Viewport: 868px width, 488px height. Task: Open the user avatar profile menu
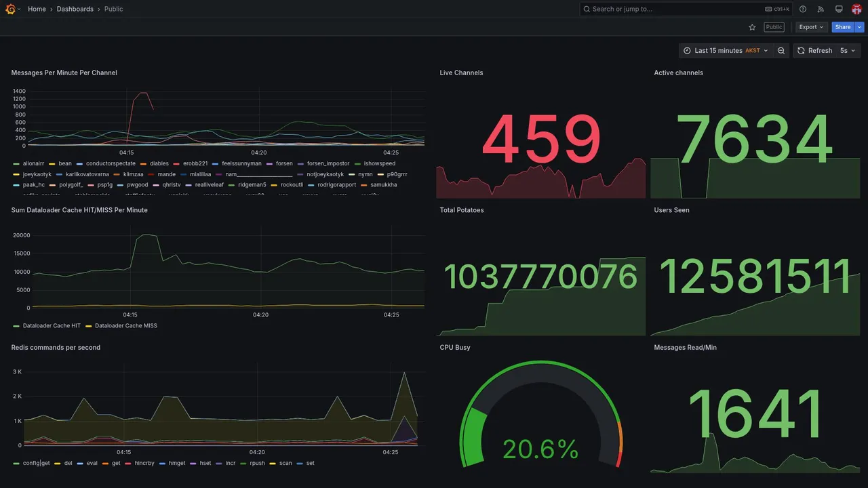(x=856, y=9)
